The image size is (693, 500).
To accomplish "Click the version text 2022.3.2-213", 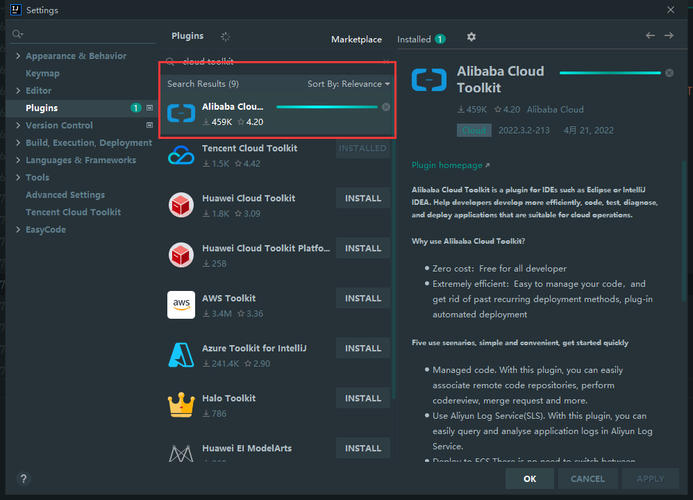I will pos(524,130).
